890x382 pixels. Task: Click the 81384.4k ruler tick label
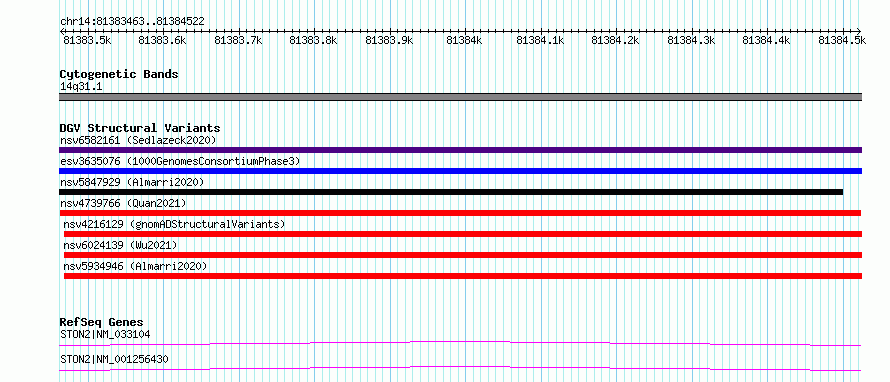(x=766, y=41)
